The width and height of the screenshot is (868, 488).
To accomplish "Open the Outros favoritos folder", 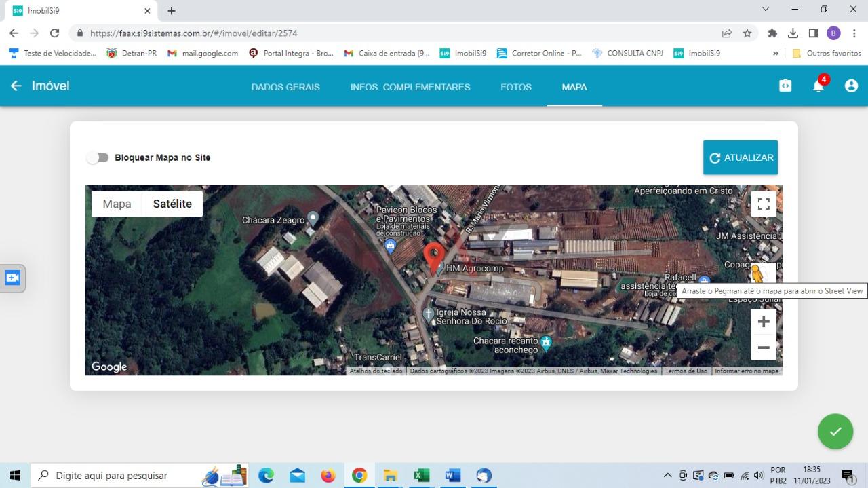I will tap(827, 53).
